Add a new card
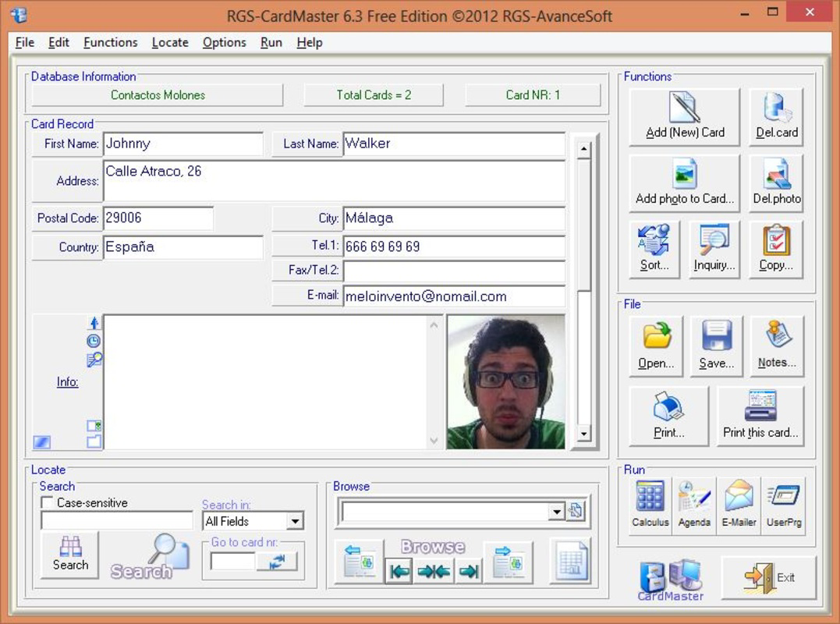 [x=683, y=115]
